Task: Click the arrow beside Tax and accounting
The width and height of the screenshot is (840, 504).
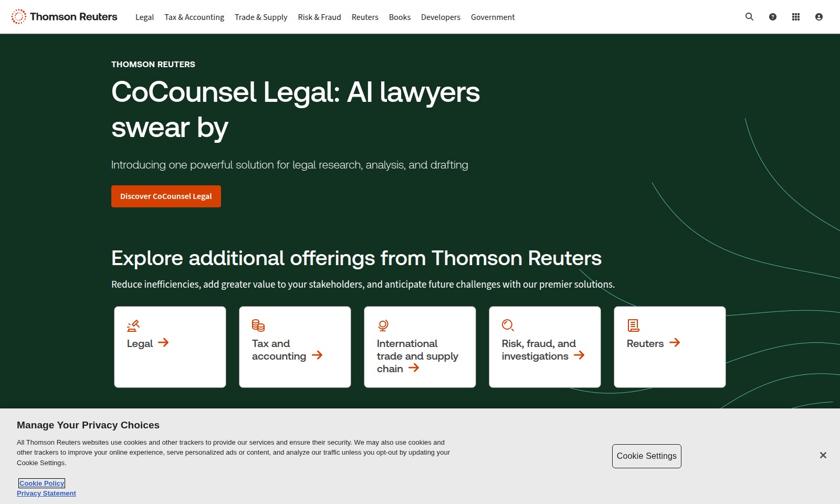Action: [317, 355]
